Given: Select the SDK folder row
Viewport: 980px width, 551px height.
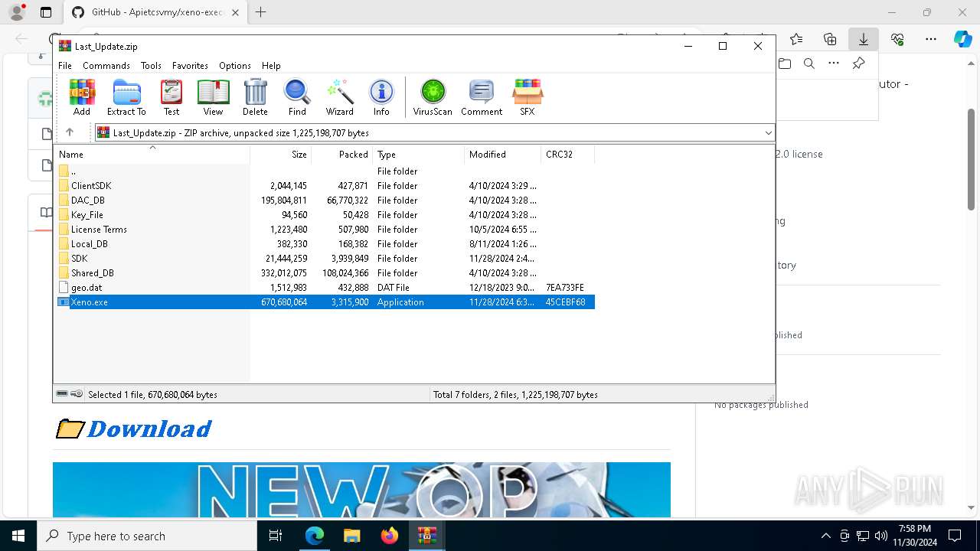Looking at the screenshot, I should click(325, 259).
